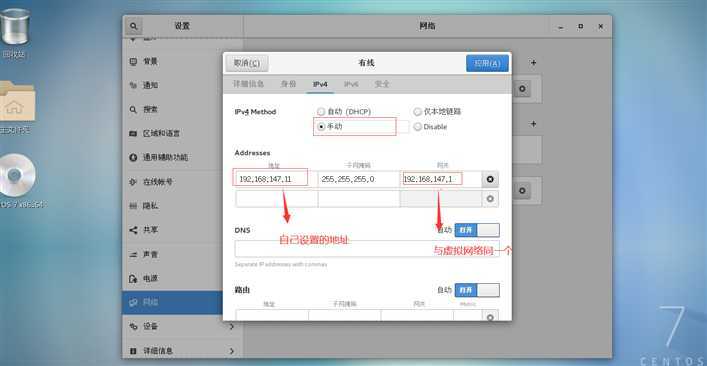Click the 应用(A) apply button
707x366 pixels.
[487, 64]
